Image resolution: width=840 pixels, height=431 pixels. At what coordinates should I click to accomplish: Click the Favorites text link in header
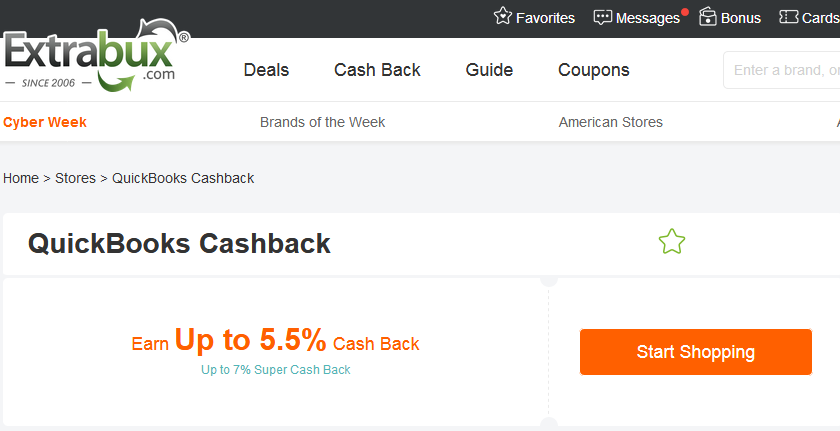click(545, 18)
